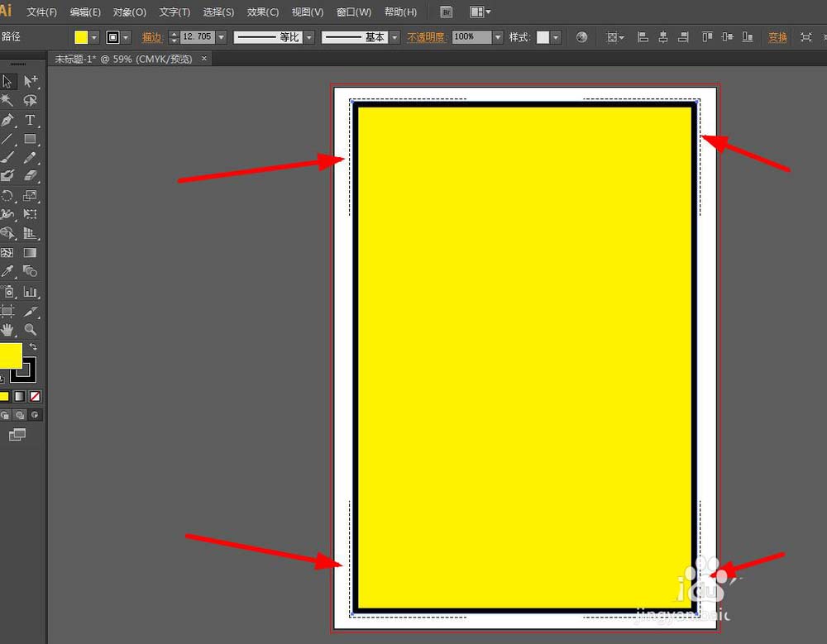Viewport: 827px width, 644px height.
Task: Open the fill color dropdown in options bar
Action: [95, 37]
